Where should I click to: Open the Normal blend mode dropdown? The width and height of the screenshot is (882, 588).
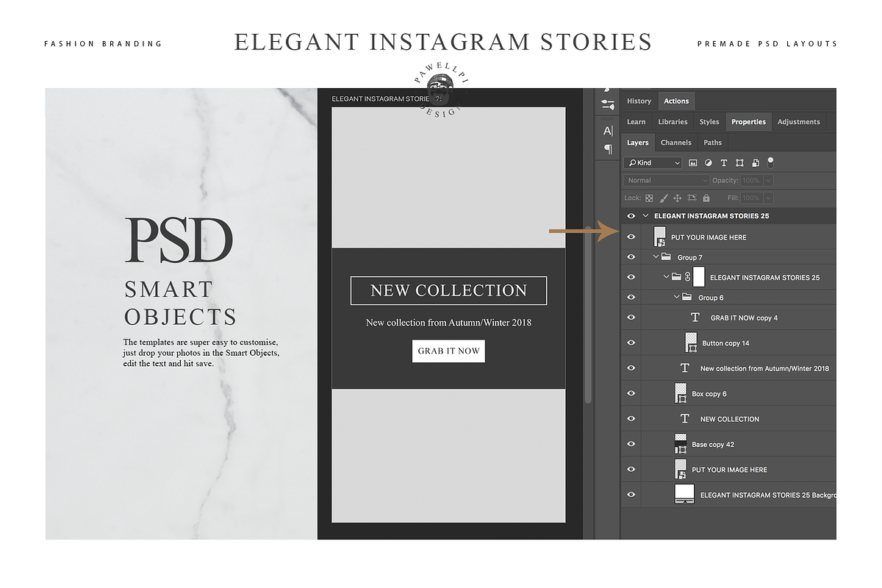tap(667, 180)
